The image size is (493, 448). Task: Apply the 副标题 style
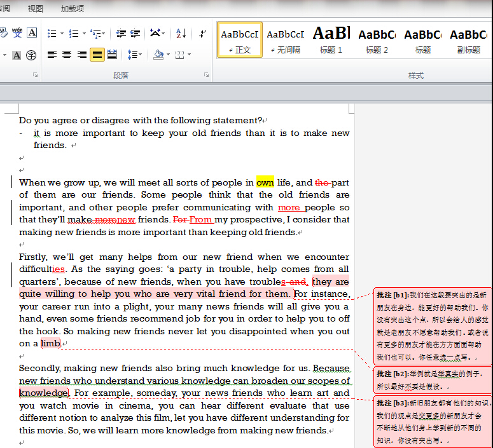coord(468,40)
